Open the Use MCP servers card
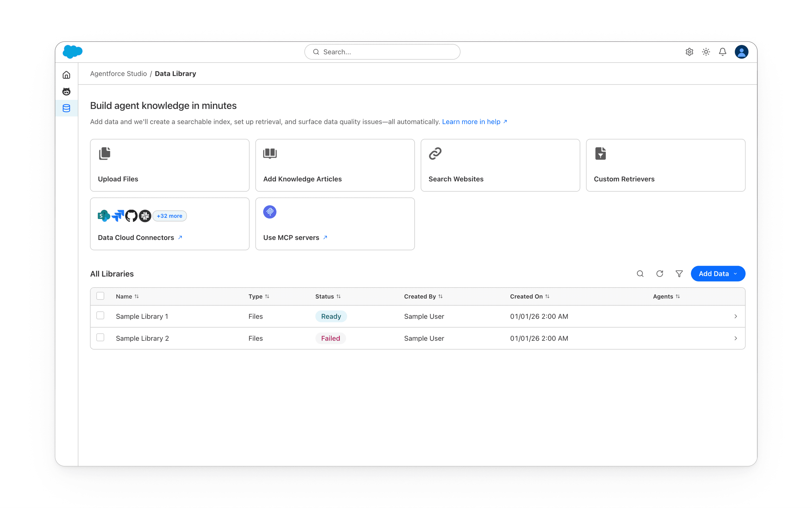This screenshot has width=812, height=508. 335,224
